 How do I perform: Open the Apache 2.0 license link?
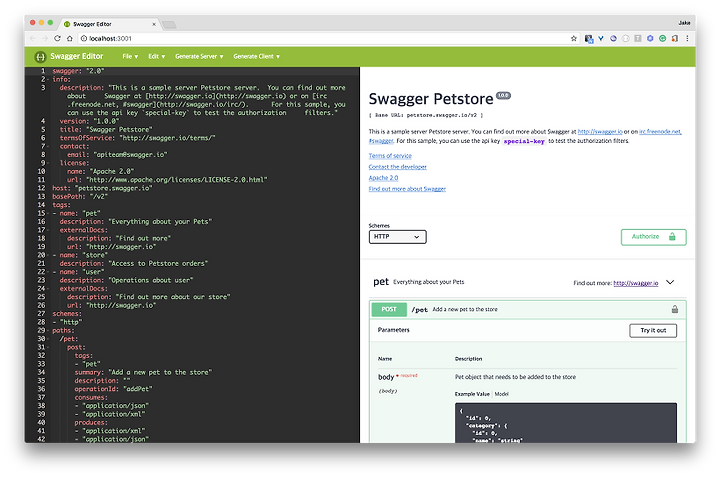[x=383, y=178]
